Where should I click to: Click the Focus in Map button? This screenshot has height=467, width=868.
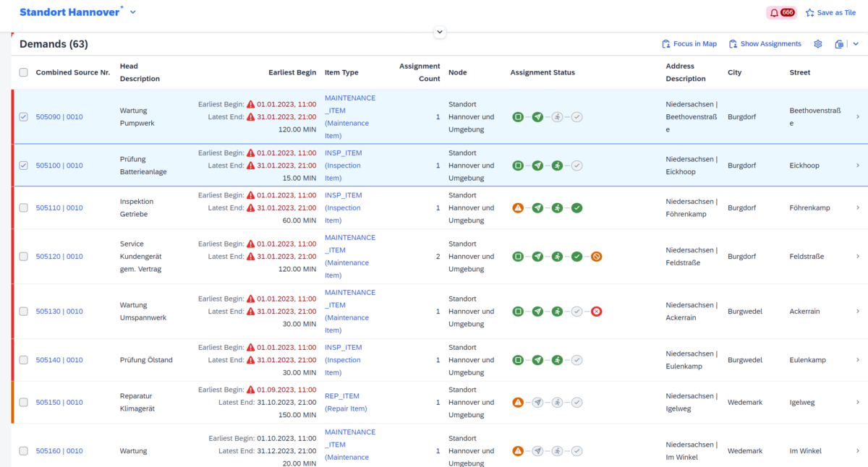(x=689, y=43)
